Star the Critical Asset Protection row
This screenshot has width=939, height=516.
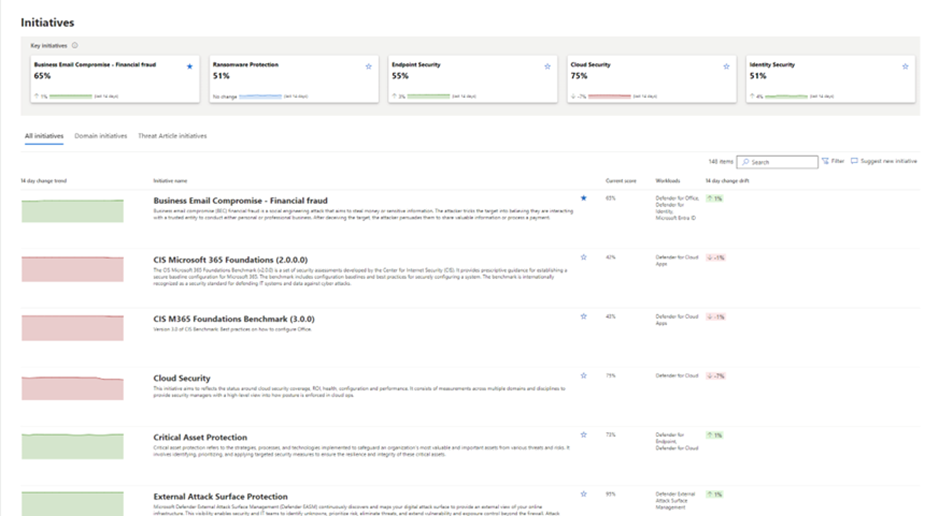pyautogui.click(x=583, y=435)
